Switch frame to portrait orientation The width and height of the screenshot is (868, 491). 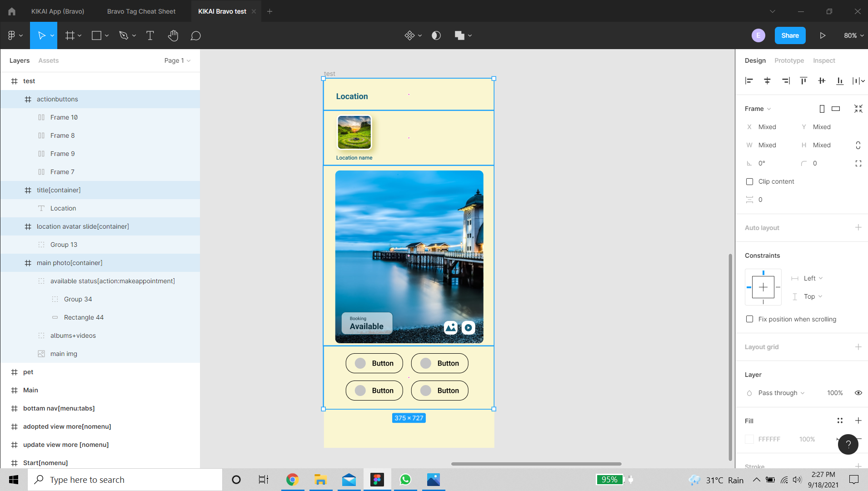[x=822, y=109]
